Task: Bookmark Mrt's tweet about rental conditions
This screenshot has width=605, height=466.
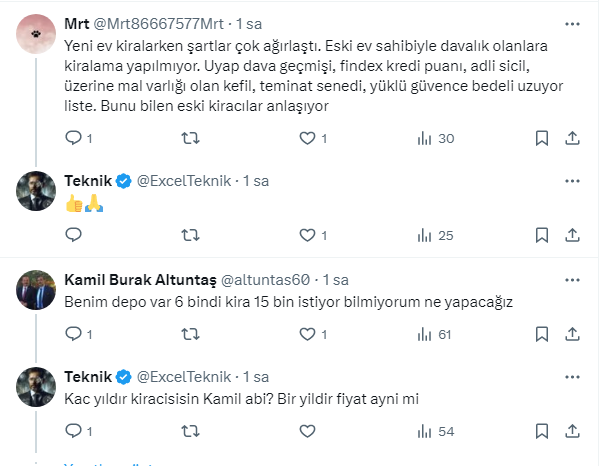Action: pos(541,138)
